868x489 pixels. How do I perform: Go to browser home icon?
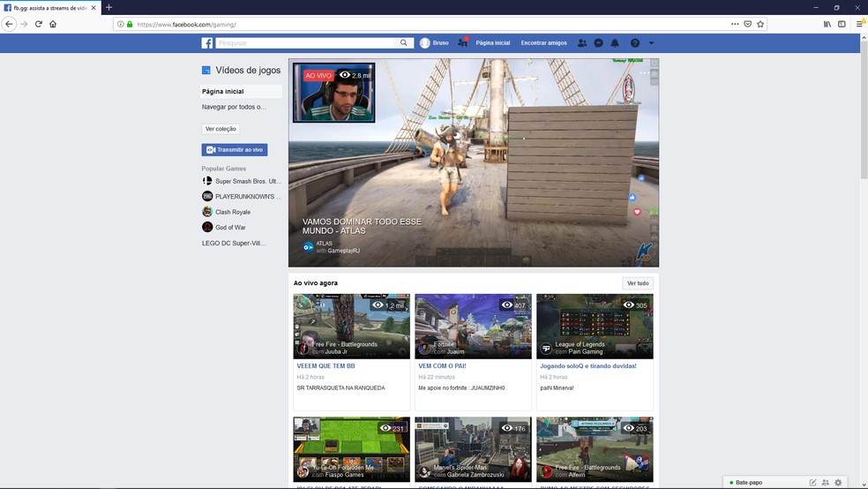click(53, 24)
